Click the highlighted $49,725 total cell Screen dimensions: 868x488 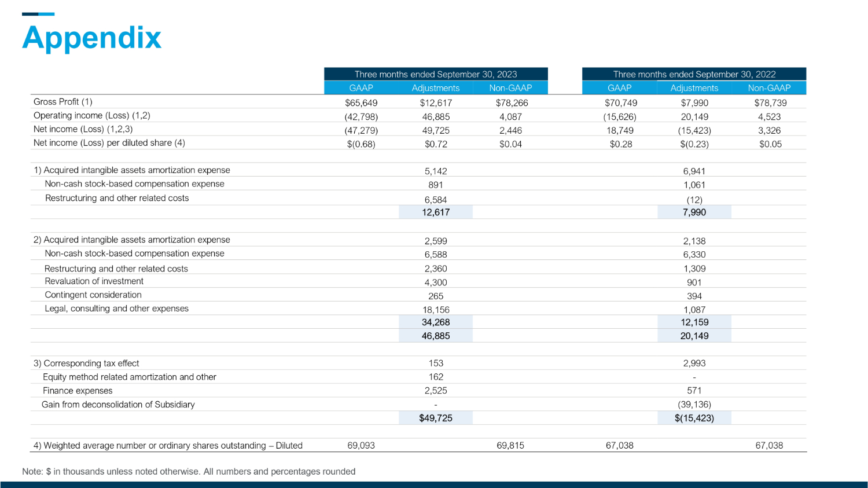435,418
